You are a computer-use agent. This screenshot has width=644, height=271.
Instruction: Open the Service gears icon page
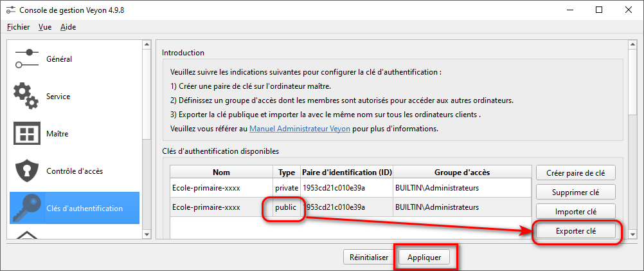27,96
